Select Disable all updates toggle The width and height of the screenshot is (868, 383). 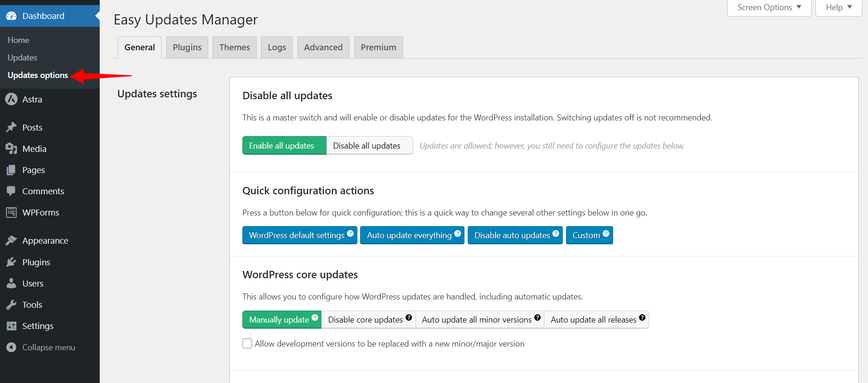coord(369,145)
